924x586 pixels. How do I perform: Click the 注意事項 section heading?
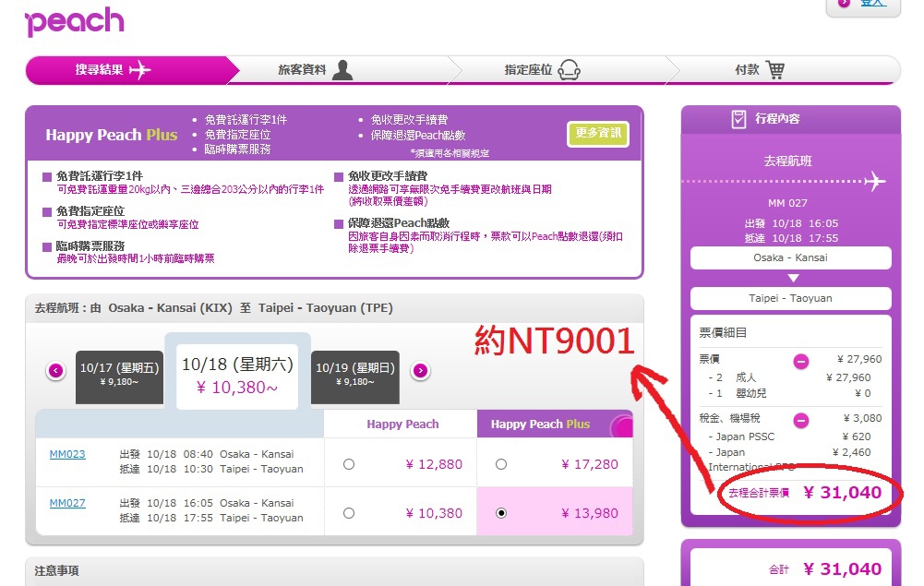[x=56, y=570]
